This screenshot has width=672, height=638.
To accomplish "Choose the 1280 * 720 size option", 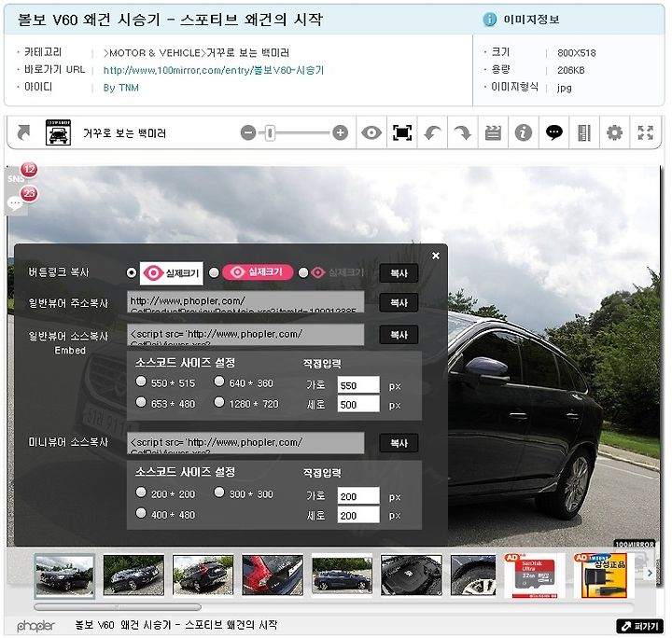I will tap(219, 403).
